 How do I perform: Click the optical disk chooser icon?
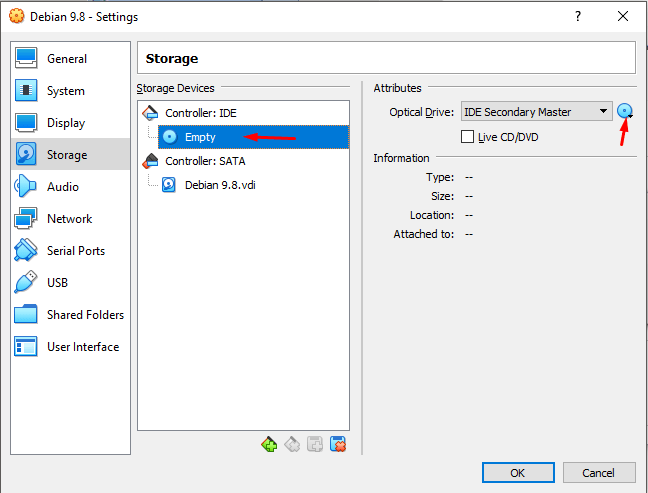coord(626,112)
